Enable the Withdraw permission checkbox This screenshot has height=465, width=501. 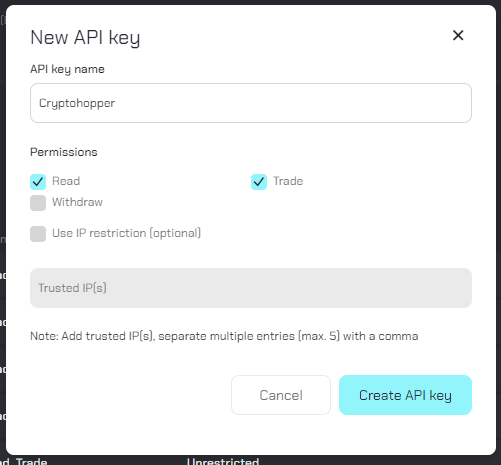[38, 203]
